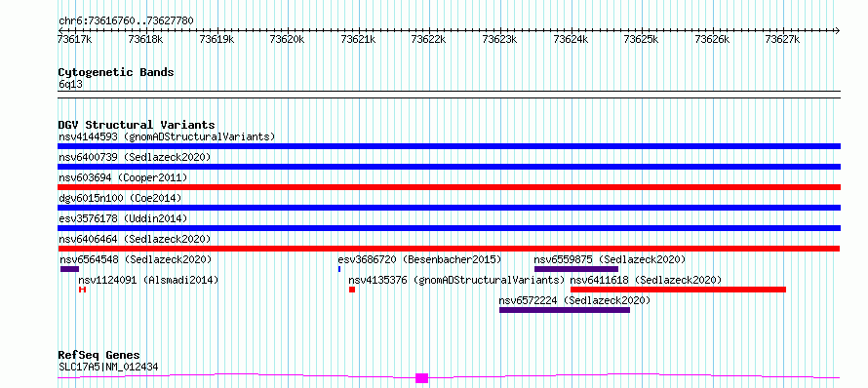
Task: Click the chr6:73616760..73627780 region label
Action: coord(126,20)
